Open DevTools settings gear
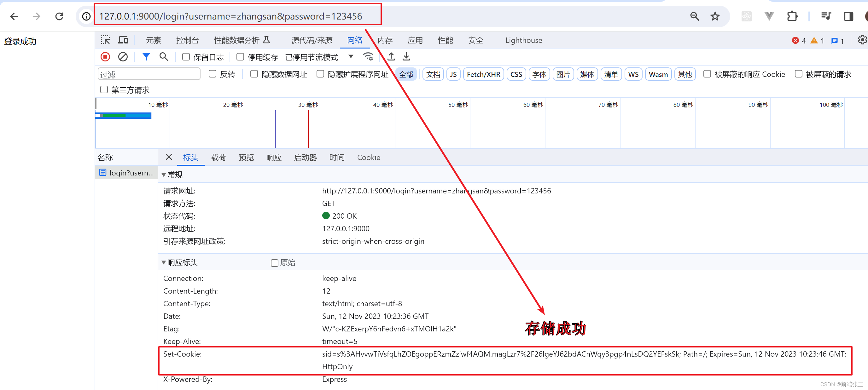 (862, 40)
